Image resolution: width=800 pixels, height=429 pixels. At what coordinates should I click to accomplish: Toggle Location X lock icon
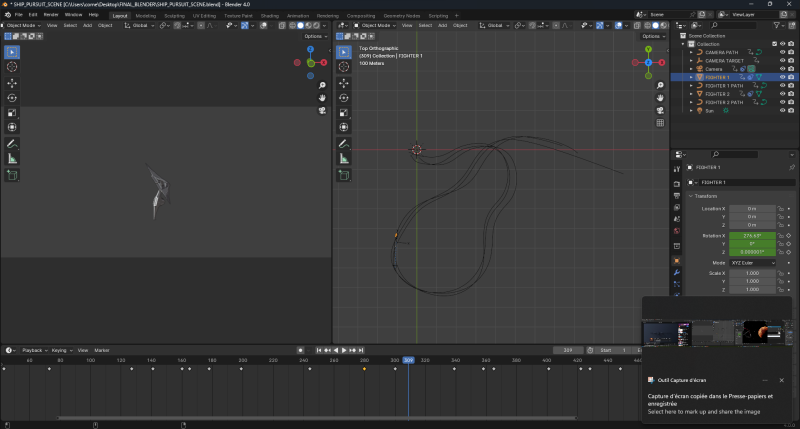pyautogui.click(x=780, y=209)
